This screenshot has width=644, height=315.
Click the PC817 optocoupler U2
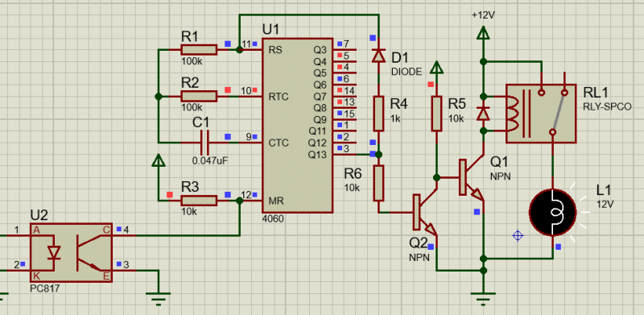coord(71,252)
